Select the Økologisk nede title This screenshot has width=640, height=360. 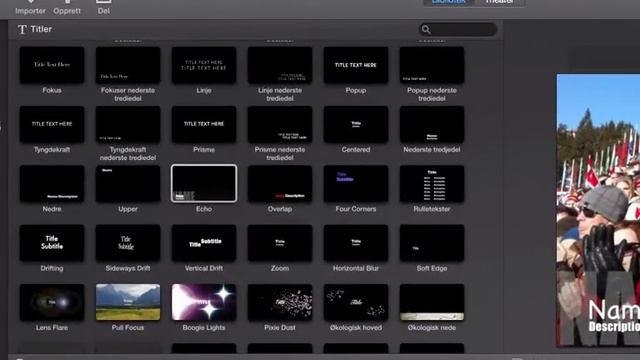(x=431, y=302)
